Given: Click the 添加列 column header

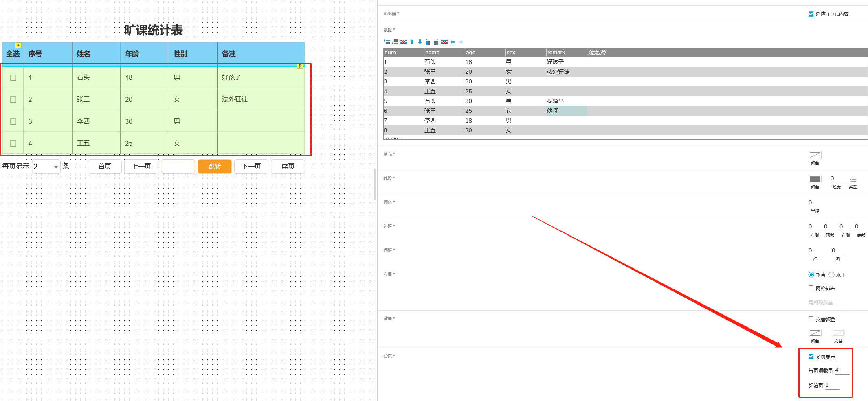Looking at the screenshot, I should [x=597, y=53].
